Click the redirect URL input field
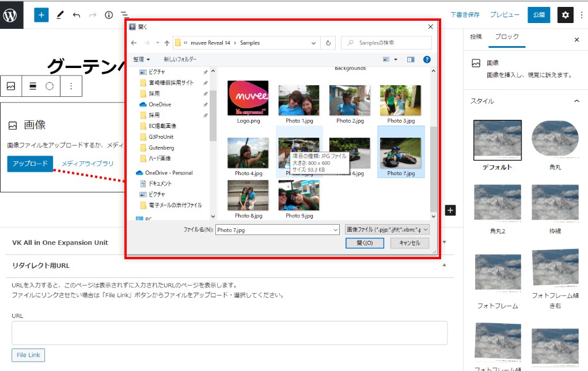The image size is (588, 371). click(229, 333)
